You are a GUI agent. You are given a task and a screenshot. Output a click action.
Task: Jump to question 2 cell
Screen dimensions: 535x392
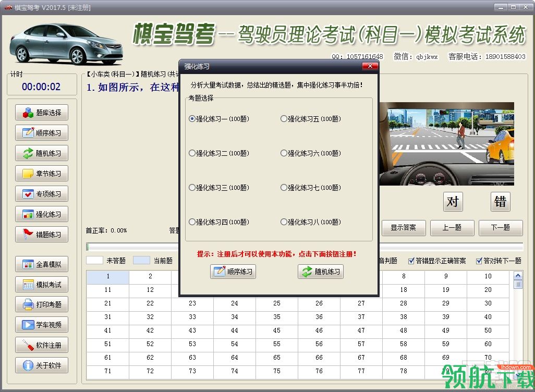click(x=150, y=276)
